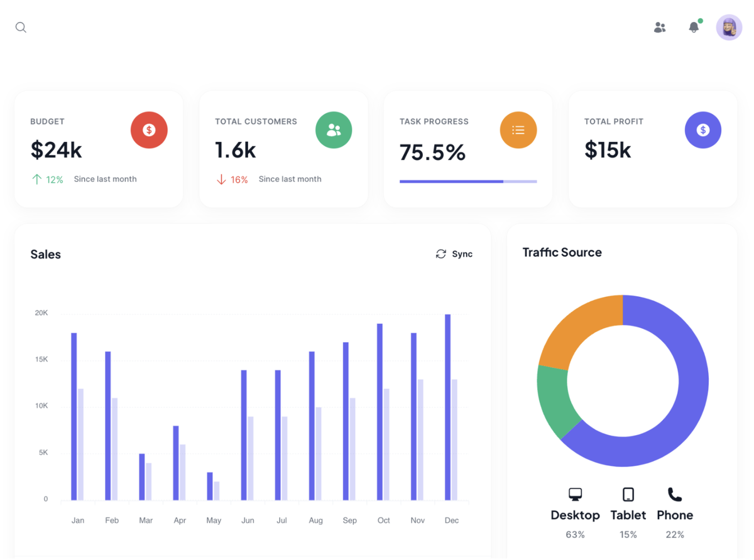This screenshot has height=560, width=754.
Task: Click the BUDGET card label
Action: pyautogui.click(x=47, y=121)
